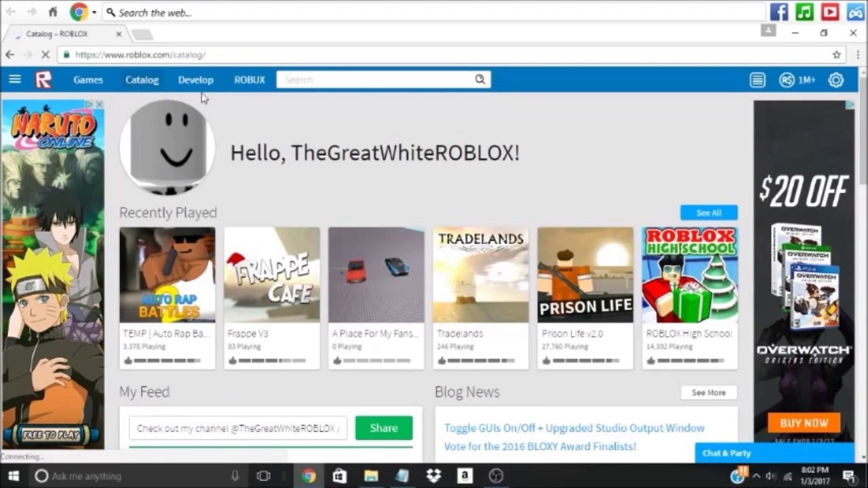Viewport: 868px width, 488px height.
Task: Click the Facebook icon in the browser toolbar
Action: click(x=779, y=12)
